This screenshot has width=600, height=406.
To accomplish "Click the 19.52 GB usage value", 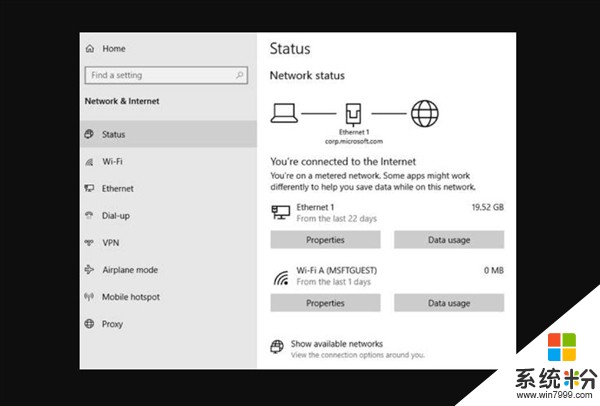I will pyautogui.click(x=488, y=207).
